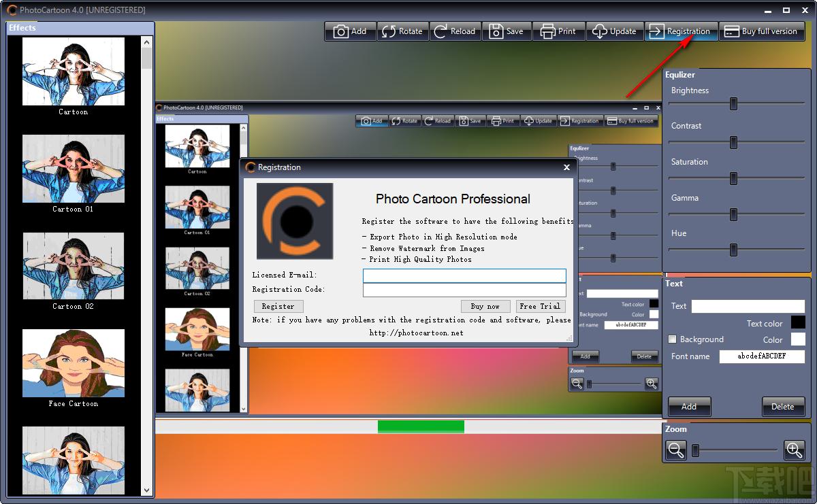The image size is (817, 504).
Task: Click the Licensed E-mail input field
Action: [464, 275]
